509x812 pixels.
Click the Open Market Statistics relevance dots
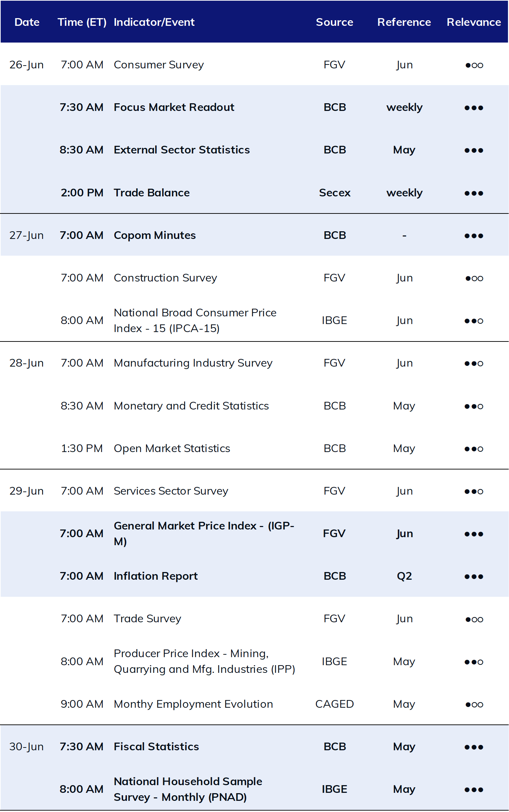pos(474,449)
